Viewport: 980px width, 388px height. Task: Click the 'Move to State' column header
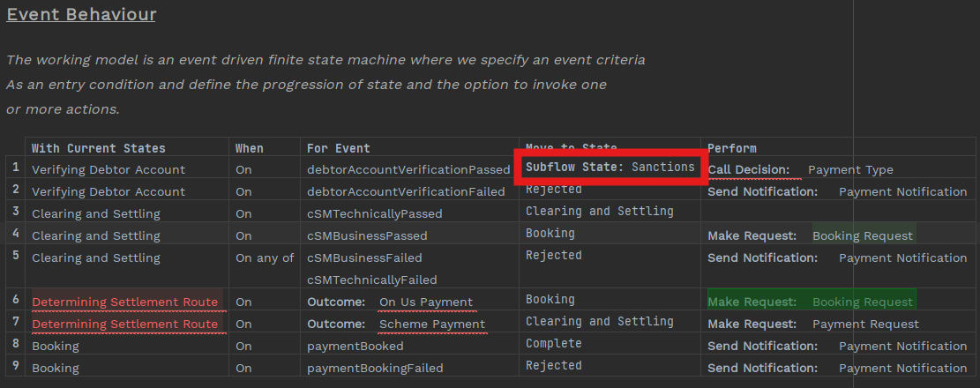click(x=571, y=146)
